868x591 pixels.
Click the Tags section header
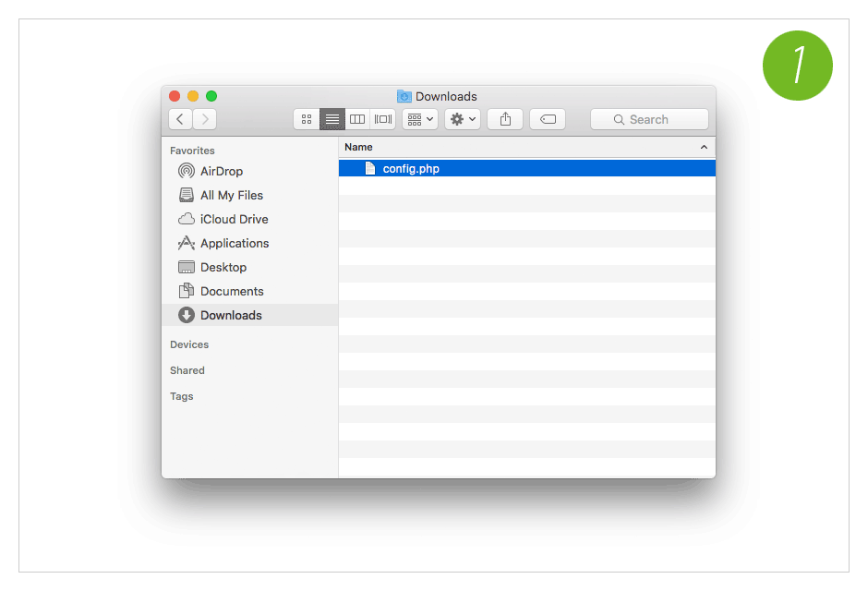[182, 396]
